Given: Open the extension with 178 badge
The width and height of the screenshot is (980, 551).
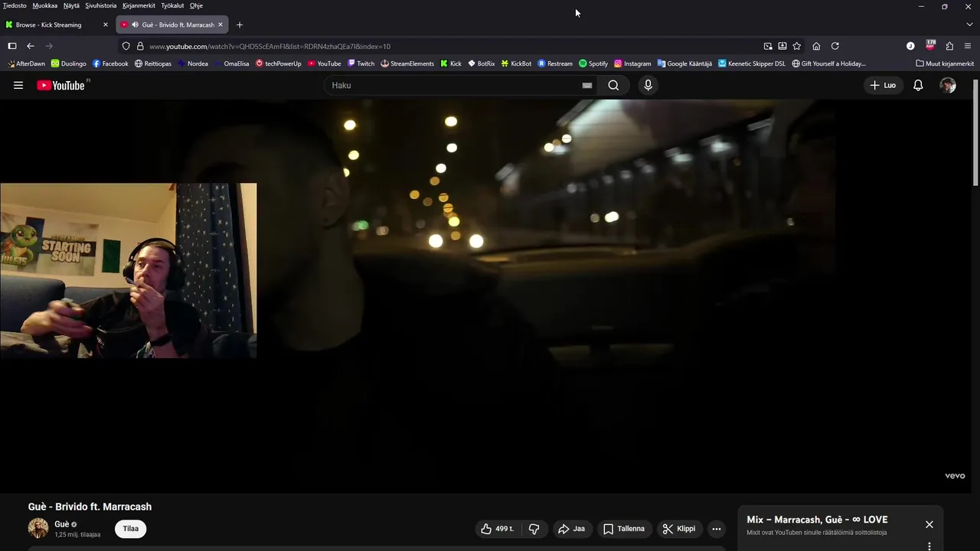Looking at the screenshot, I should pyautogui.click(x=930, y=45).
